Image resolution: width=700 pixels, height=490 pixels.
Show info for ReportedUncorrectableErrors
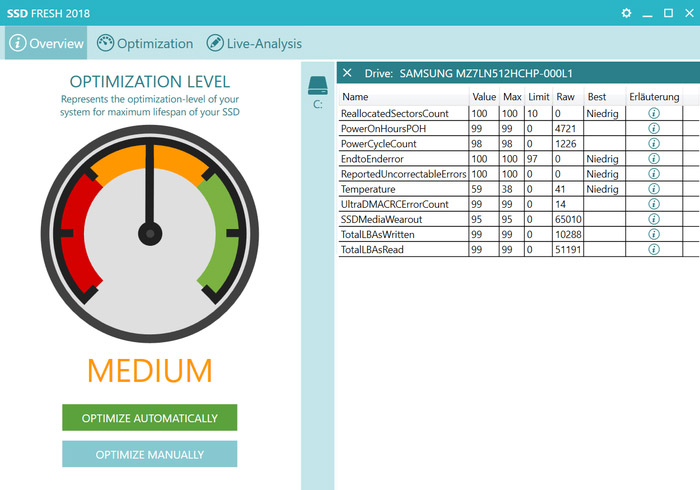click(x=654, y=174)
